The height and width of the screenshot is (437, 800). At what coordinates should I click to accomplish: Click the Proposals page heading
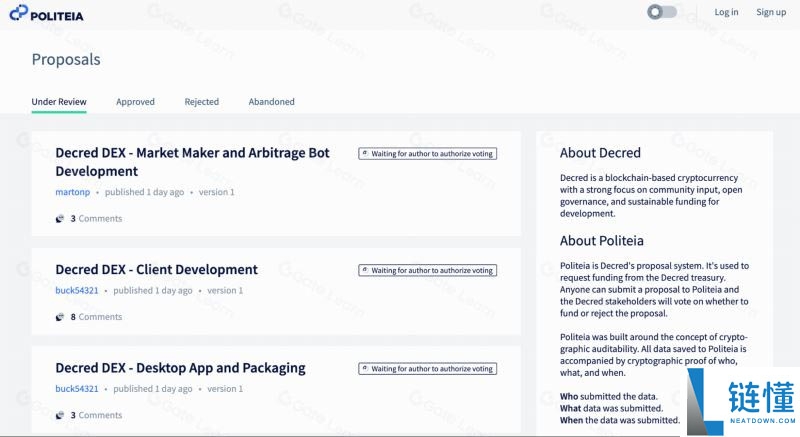pyautogui.click(x=66, y=60)
